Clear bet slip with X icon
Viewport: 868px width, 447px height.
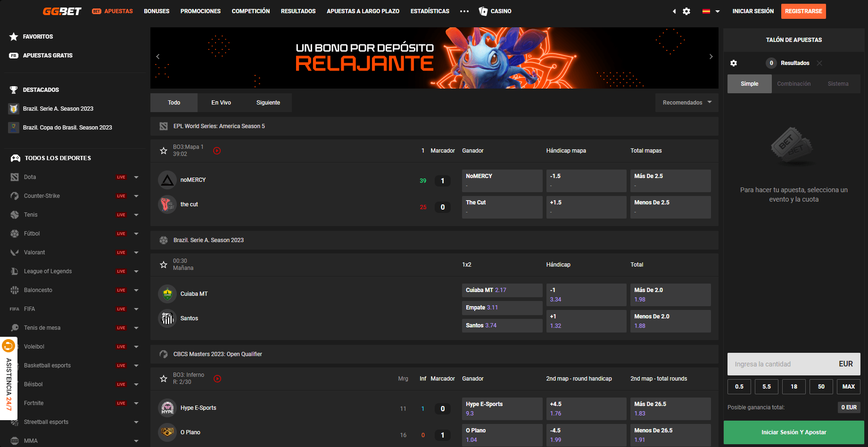pos(819,63)
